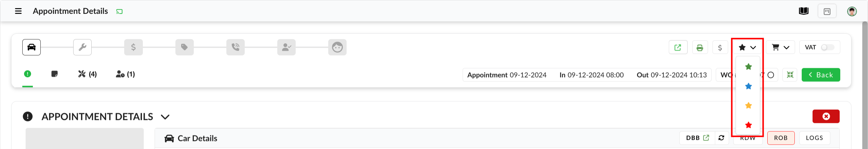Open appointment in external link icon
Screen dimensions: 868x149
tap(678, 48)
